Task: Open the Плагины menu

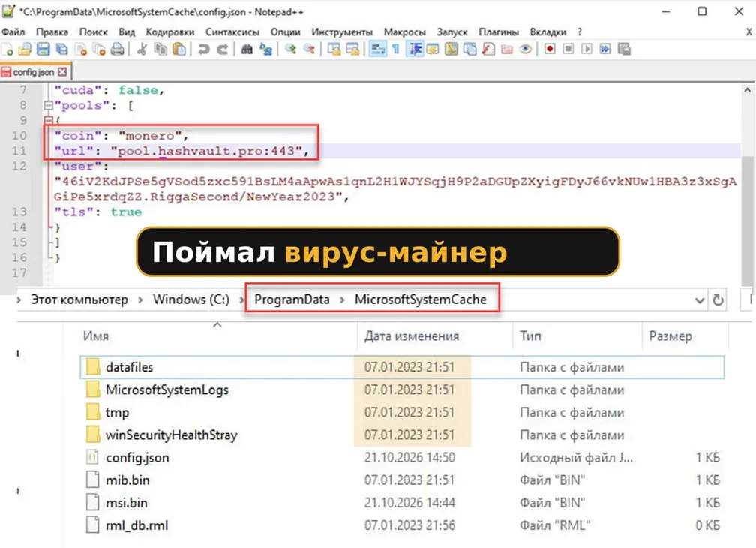Action: 499,32
